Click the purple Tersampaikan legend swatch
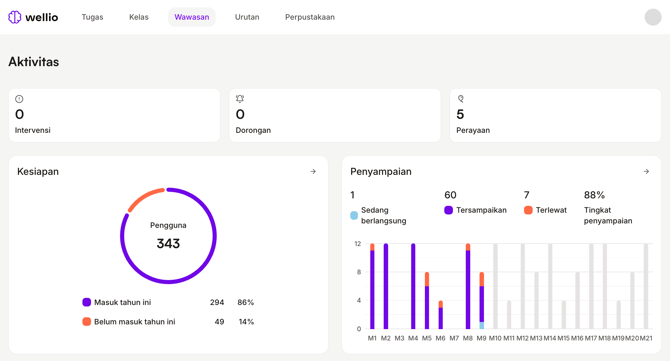 (x=448, y=210)
